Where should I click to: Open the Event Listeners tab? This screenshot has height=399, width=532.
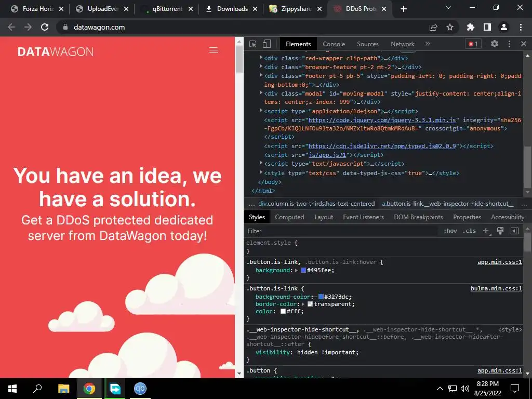tap(363, 217)
